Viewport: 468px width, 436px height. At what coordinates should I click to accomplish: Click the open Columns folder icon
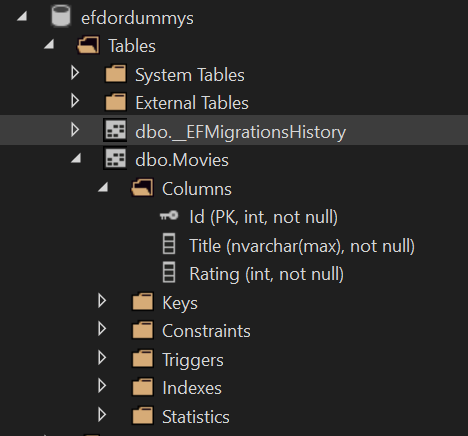142,188
